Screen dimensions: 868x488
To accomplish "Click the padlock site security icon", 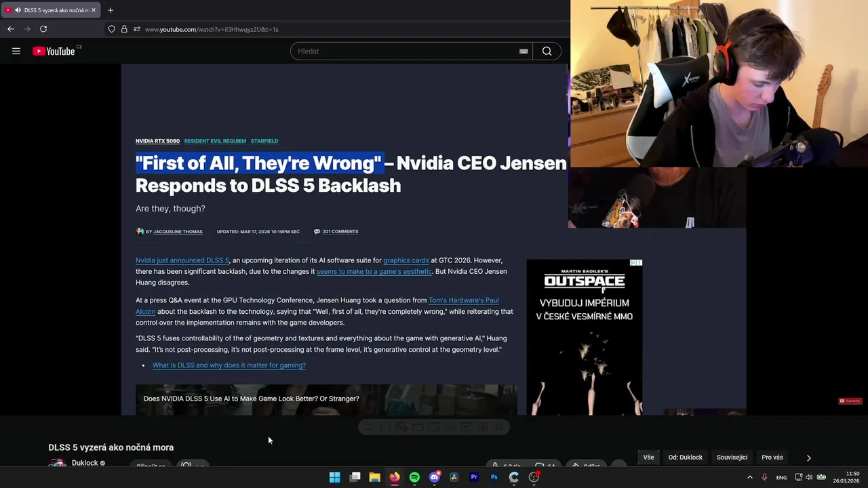I will pyautogui.click(x=124, y=29).
